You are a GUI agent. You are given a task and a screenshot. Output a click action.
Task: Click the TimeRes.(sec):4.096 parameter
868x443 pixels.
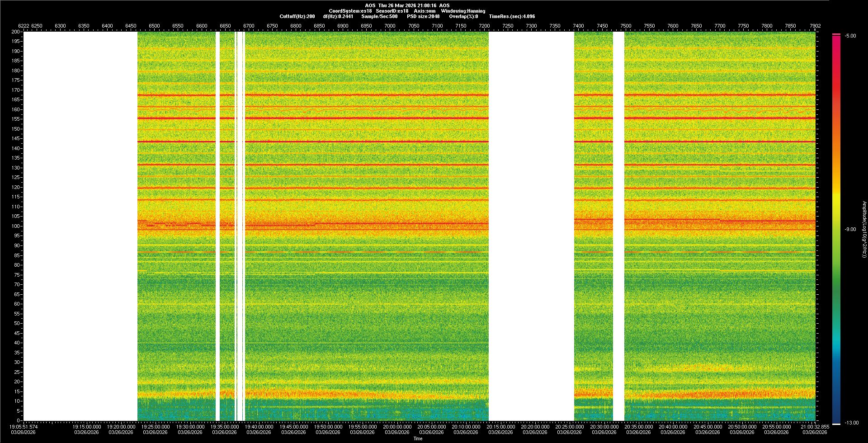[512, 16]
